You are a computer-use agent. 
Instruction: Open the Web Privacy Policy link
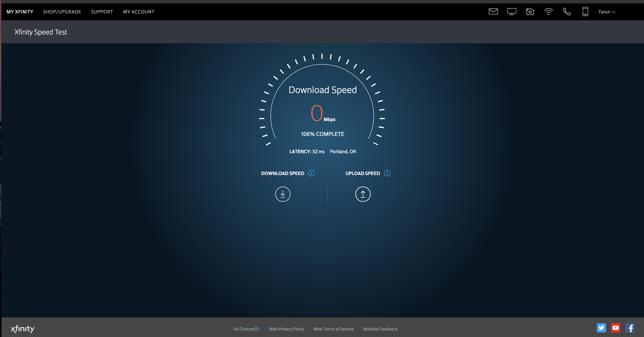click(287, 329)
